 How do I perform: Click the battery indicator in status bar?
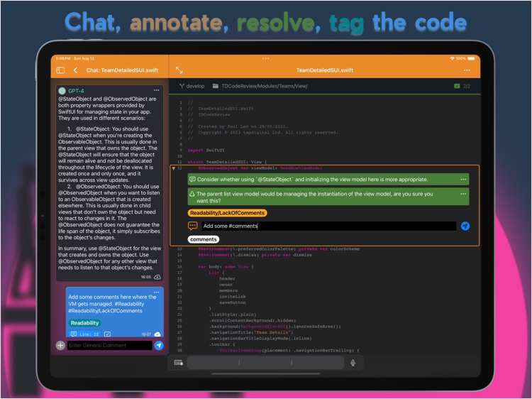[x=472, y=58]
